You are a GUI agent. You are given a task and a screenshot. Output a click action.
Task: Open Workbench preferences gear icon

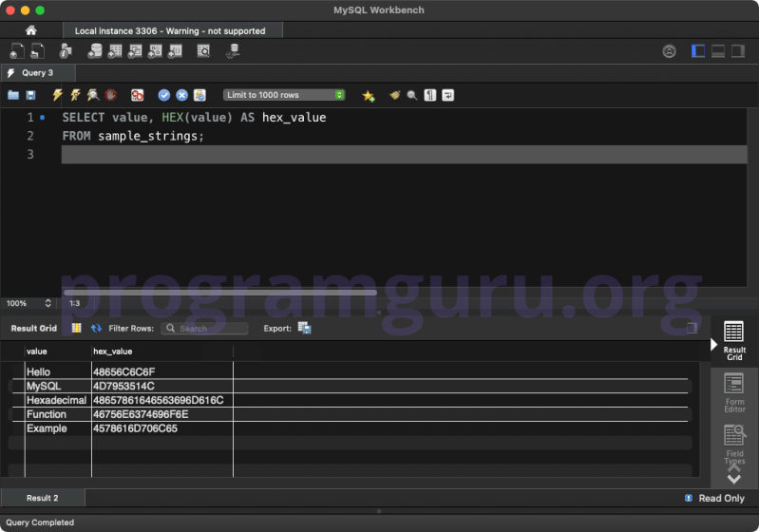[669, 51]
